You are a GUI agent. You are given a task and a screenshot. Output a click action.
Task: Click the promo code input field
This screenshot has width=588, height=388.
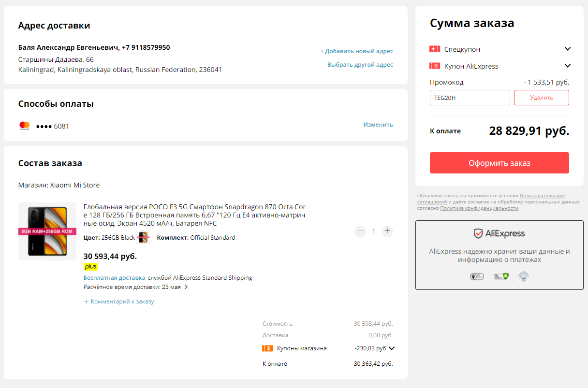pyautogui.click(x=470, y=98)
